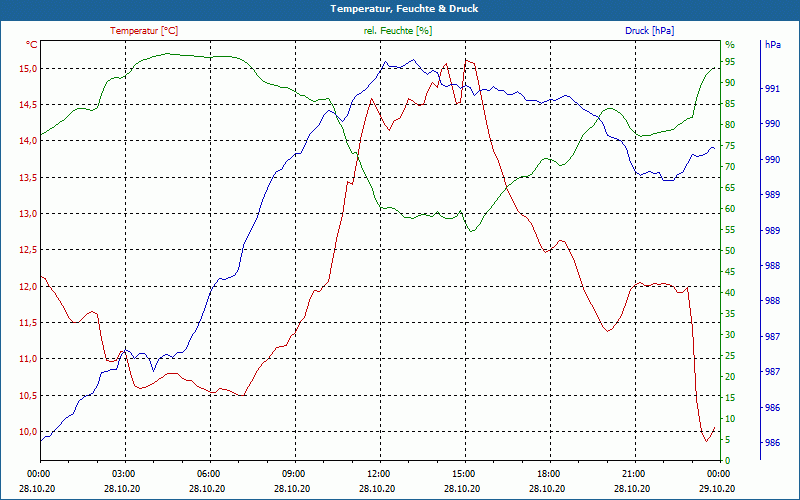Select the red 'Temperatur [°C]' legend label
The width and height of the screenshot is (800, 500).
(x=144, y=31)
